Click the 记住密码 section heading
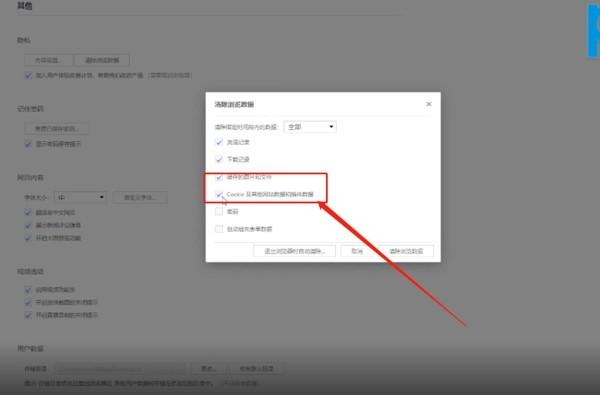Image resolution: width=600 pixels, height=395 pixels. [30, 109]
